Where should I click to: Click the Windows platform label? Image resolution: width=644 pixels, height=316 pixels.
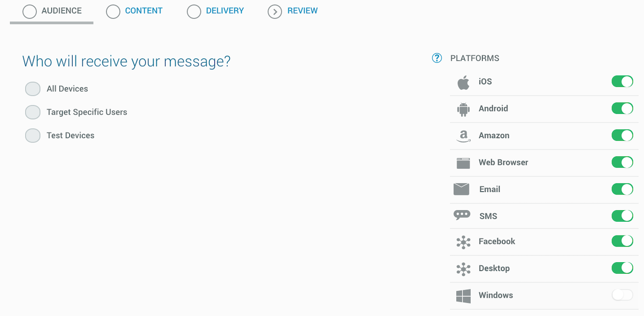(x=496, y=295)
